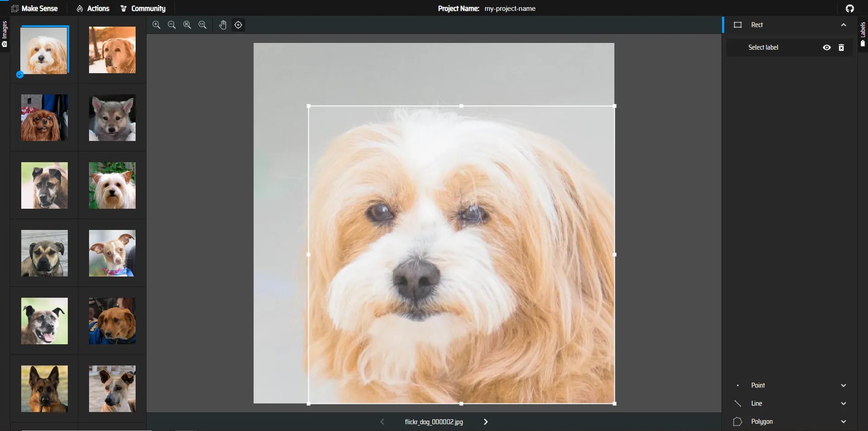Expand the Line section chevron
Screen dimensions: 868x431
click(844, 403)
